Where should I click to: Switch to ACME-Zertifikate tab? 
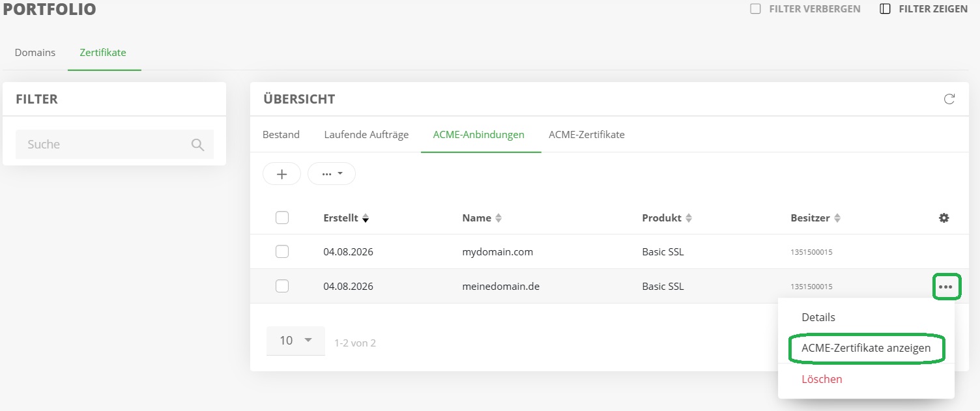point(586,135)
